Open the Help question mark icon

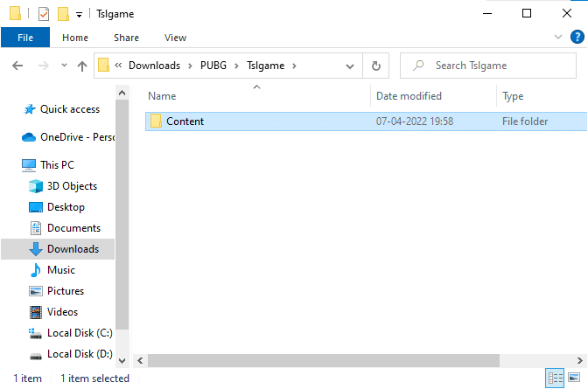pos(577,38)
